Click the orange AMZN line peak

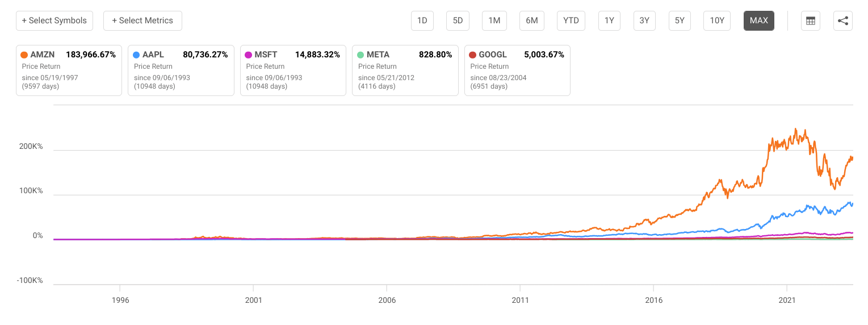tap(795, 129)
